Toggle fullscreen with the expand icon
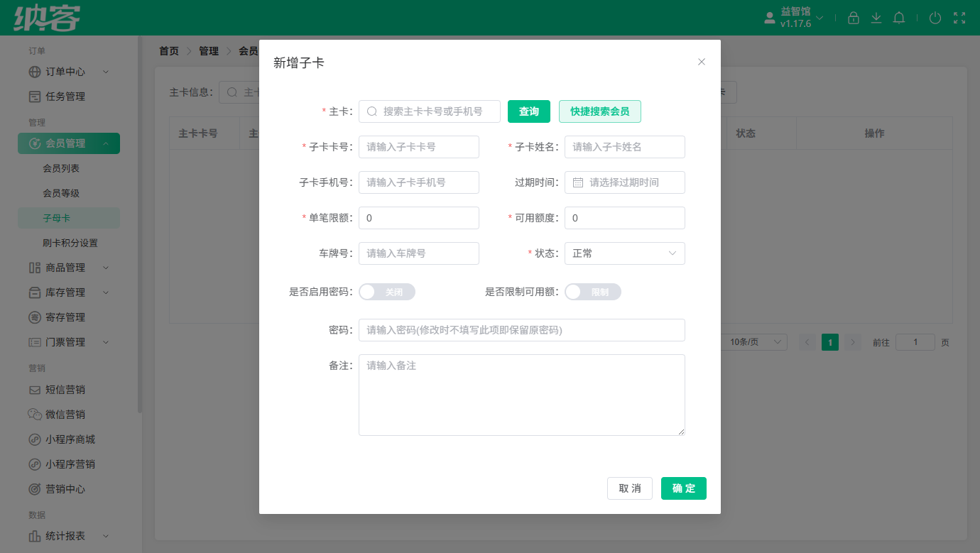Screen dimensions: 980x553 [959, 18]
